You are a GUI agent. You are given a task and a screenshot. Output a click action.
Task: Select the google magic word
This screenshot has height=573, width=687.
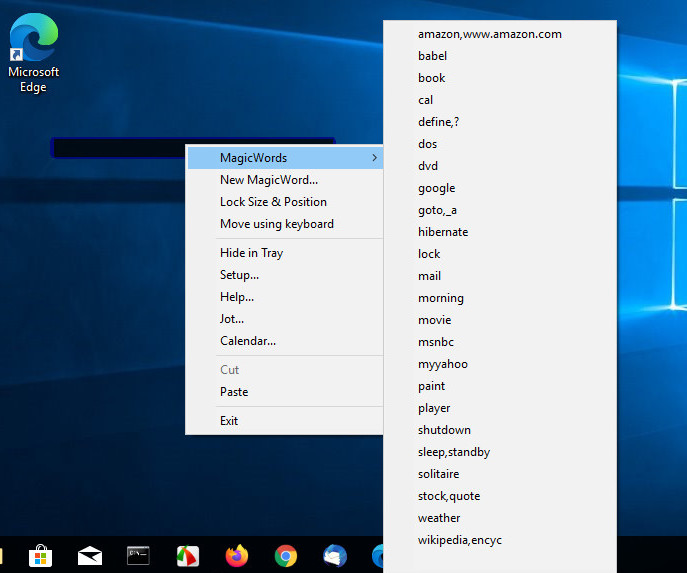click(x=500, y=188)
